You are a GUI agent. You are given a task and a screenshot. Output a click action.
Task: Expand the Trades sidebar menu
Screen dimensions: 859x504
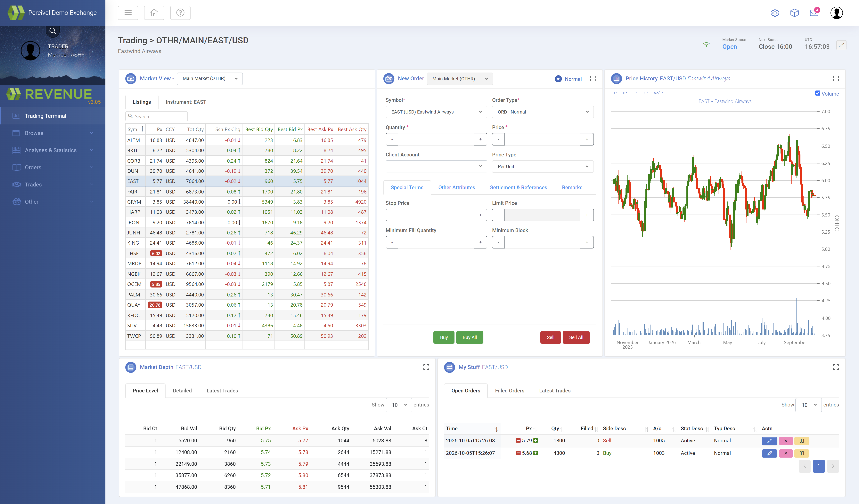point(53,185)
